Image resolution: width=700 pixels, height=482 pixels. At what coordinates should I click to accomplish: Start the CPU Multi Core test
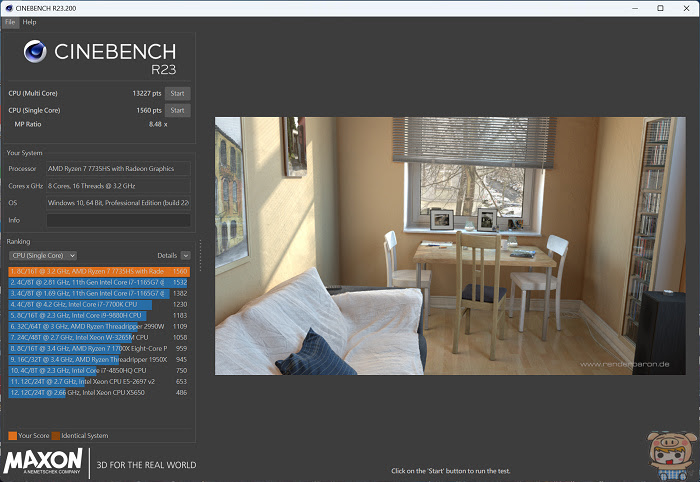177,93
